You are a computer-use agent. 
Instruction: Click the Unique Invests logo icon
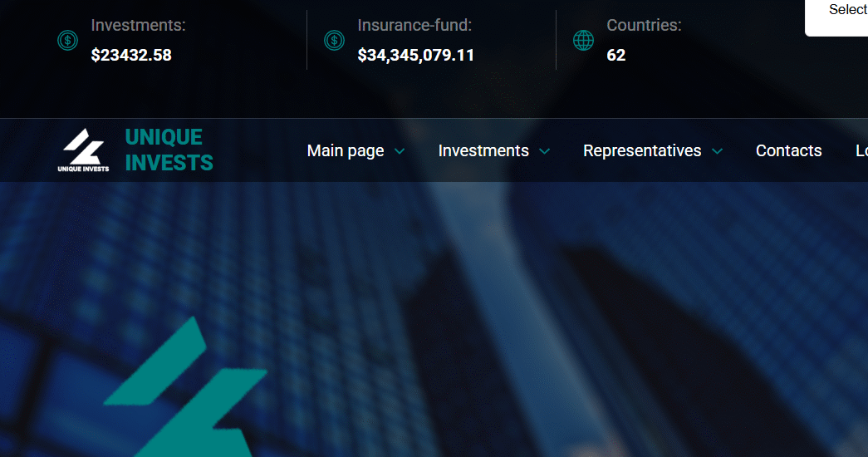(x=84, y=150)
